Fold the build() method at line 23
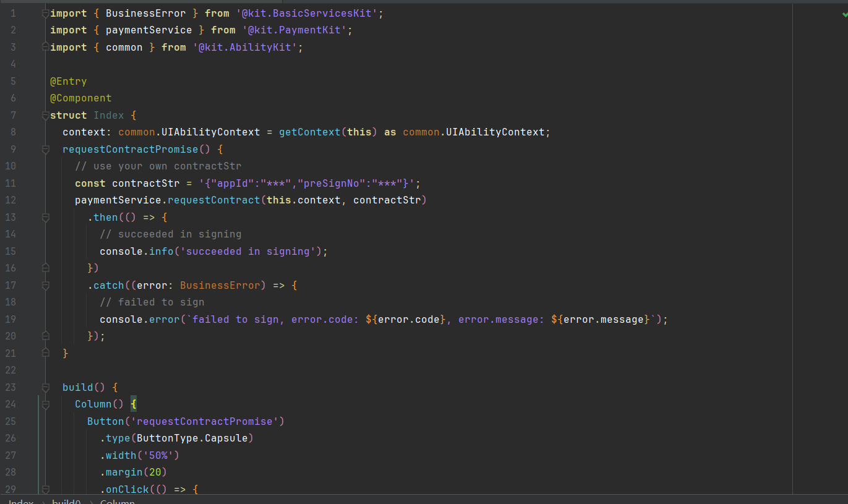848x504 pixels. 45,387
